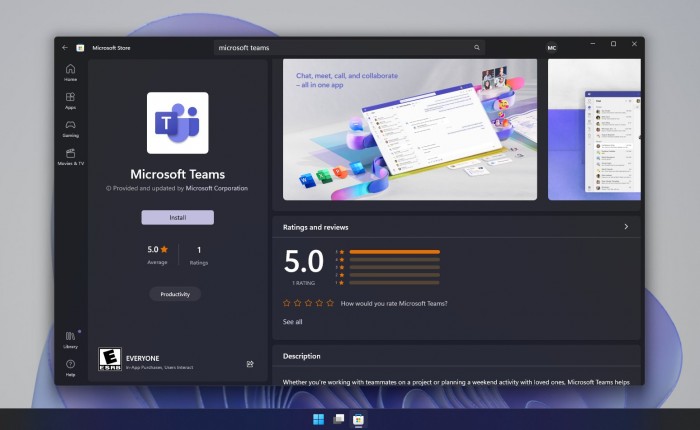Open the MC profile account button
Viewport: 700px width, 430px height.
click(551, 47)
